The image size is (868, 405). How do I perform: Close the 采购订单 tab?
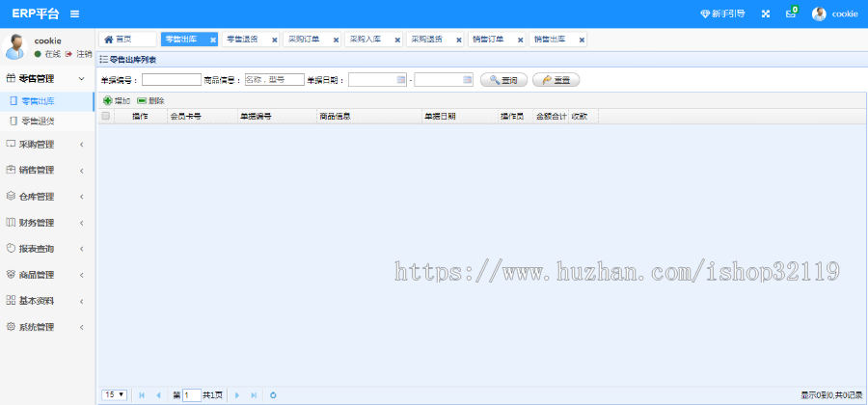pos(336,40)
